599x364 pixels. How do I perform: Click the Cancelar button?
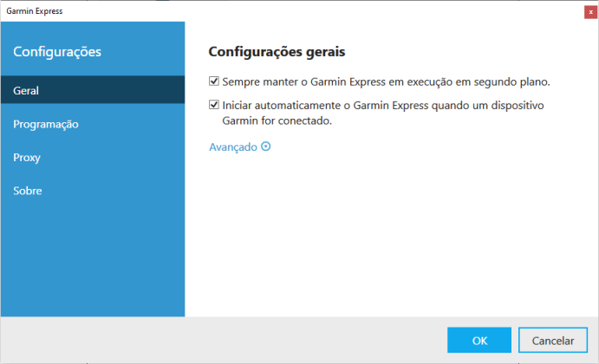[553, 340]
